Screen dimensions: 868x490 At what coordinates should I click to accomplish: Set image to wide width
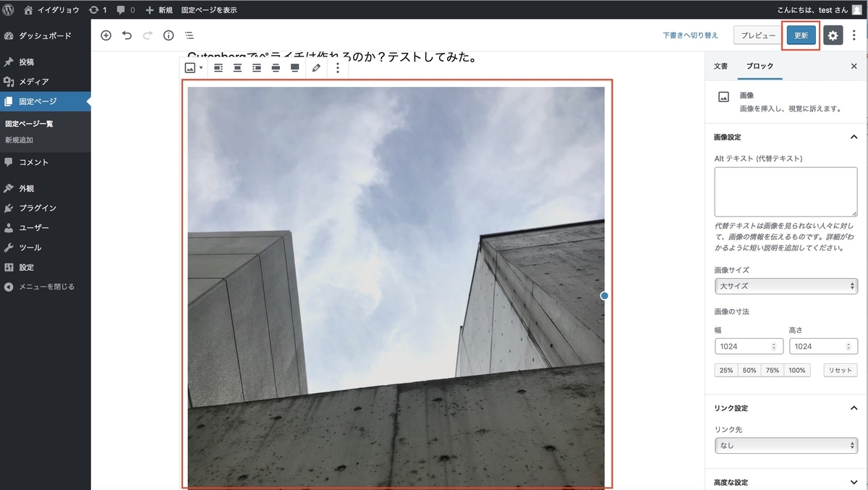[x=276, y=68]
